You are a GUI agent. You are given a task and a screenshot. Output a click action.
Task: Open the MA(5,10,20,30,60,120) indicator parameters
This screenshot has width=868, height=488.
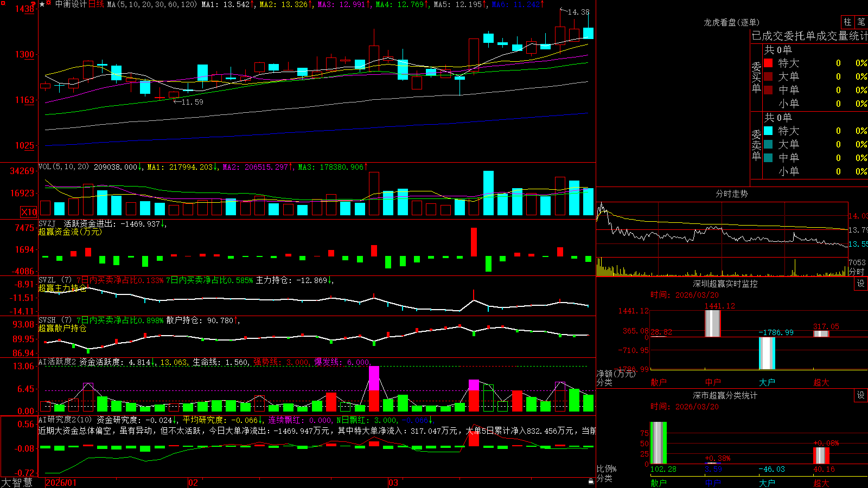point(152,4)
